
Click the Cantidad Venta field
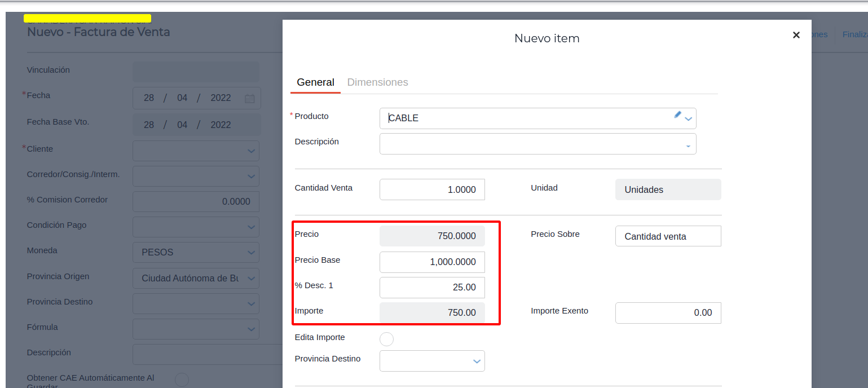[432, 189]
